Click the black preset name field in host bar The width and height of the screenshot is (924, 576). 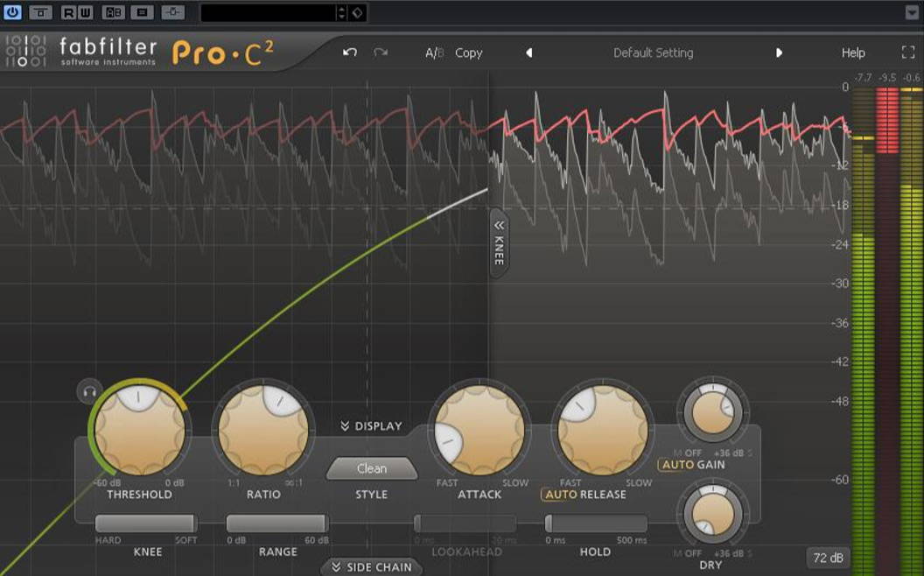[268, 13]
